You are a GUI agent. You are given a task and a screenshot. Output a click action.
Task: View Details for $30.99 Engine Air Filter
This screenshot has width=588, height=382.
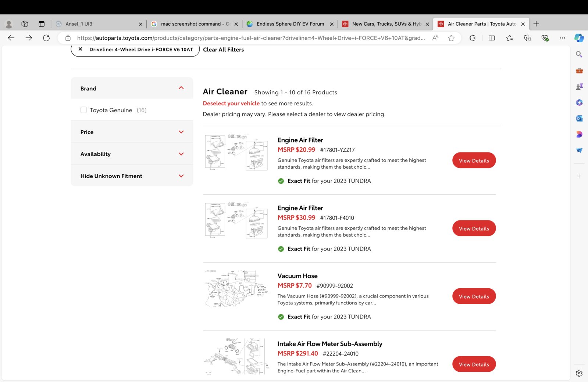(474, 228)
